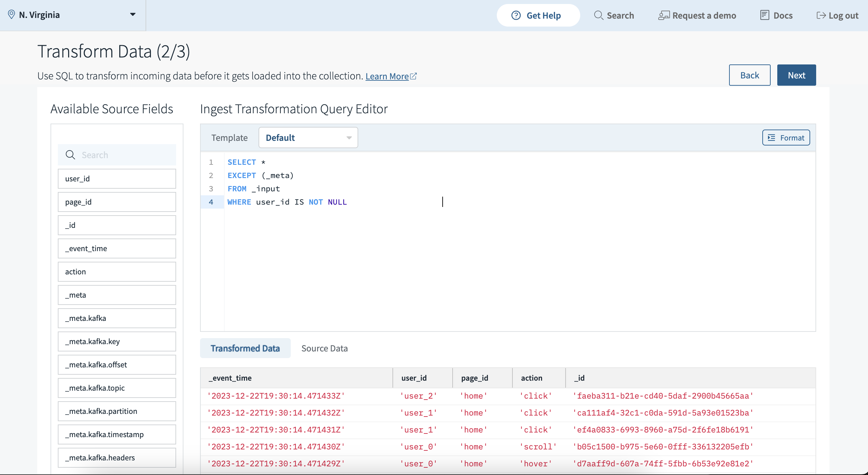Click the Get Help question mark icon
Screen dimensions: 868x475
[515, 16]
